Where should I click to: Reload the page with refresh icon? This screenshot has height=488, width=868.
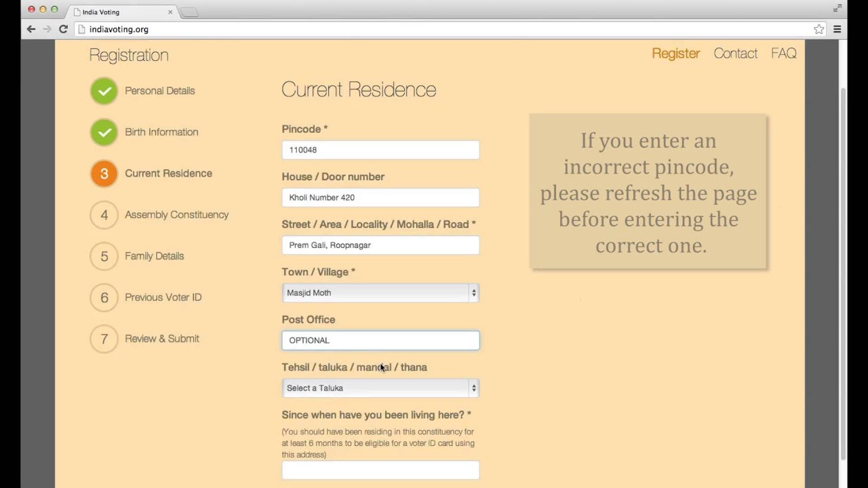(63, 29)
